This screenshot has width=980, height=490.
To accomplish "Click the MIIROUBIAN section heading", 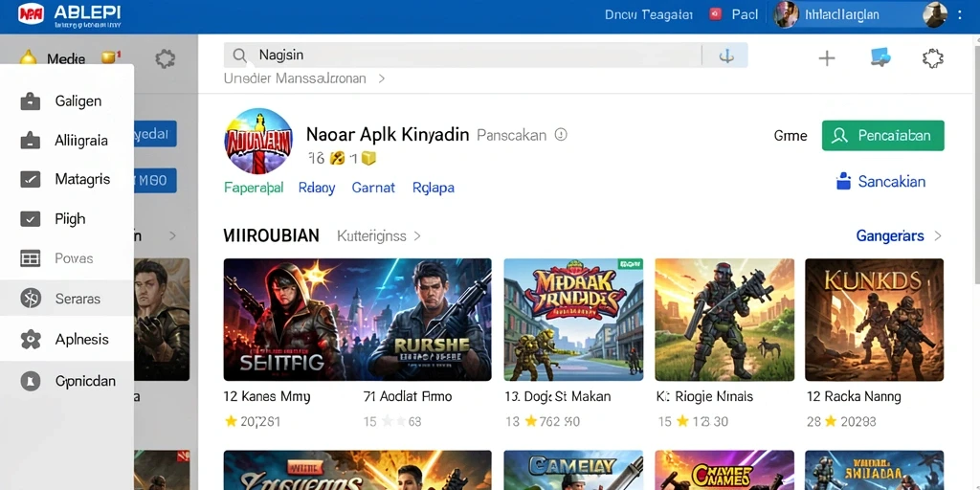I will 271,235.
